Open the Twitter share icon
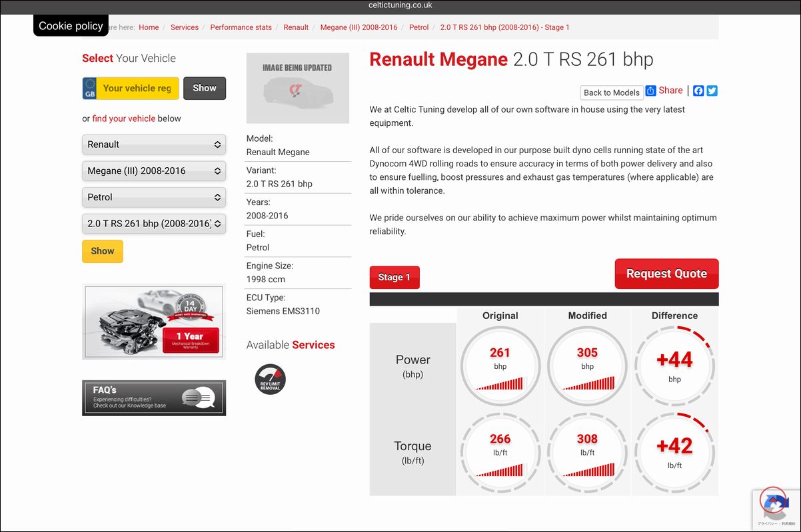This screenshot has height=532, width=801. tap(712, 91)
